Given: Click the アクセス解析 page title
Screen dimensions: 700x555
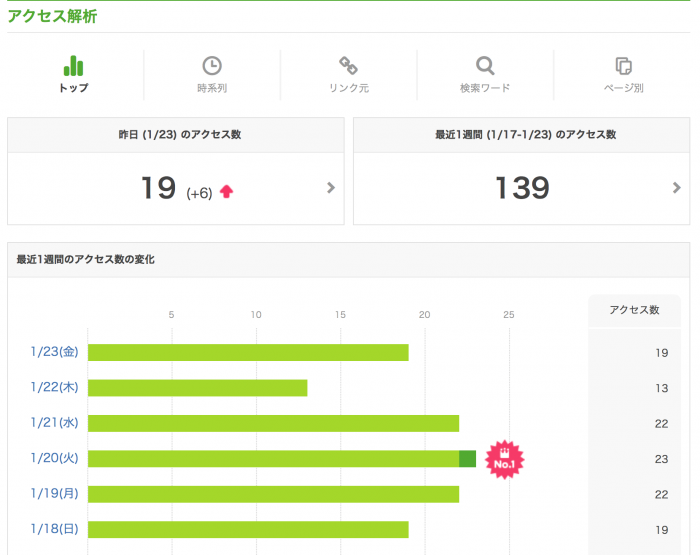Looking at the screenshot, I should point(52,16).
